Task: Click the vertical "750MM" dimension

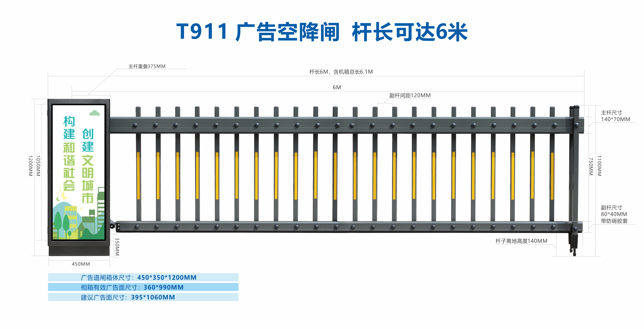Action: coord(591,166)
